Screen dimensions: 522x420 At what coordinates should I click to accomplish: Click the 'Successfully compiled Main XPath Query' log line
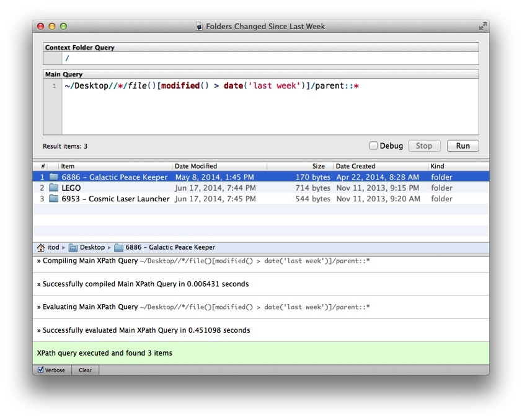click(x=261, y=284)
